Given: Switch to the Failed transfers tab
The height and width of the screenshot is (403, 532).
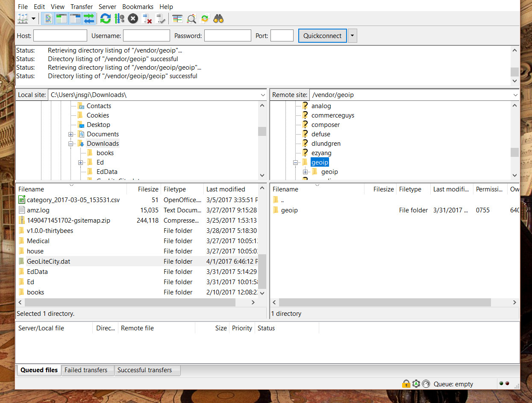Looking at the screenshot, I should pos(86,370).
